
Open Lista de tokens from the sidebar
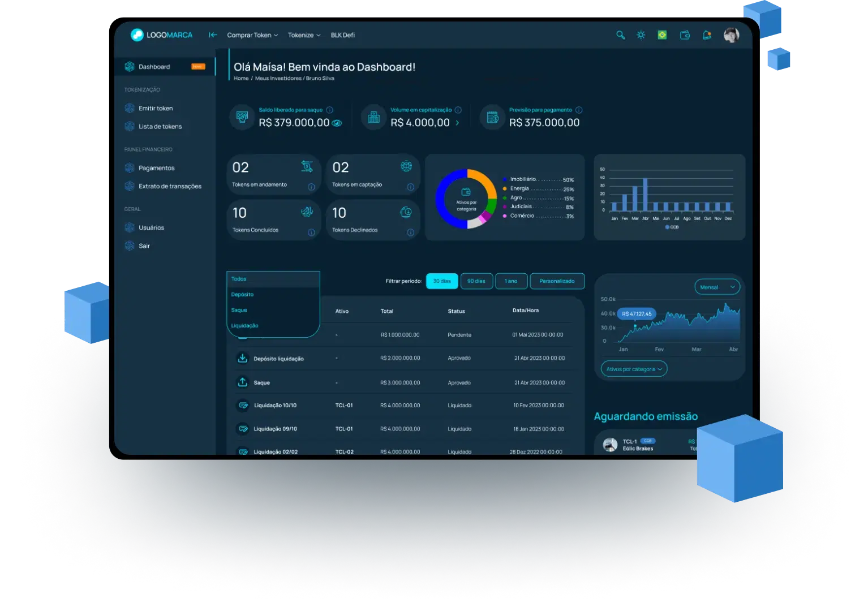pyautogui.click(x=160, y=126)
